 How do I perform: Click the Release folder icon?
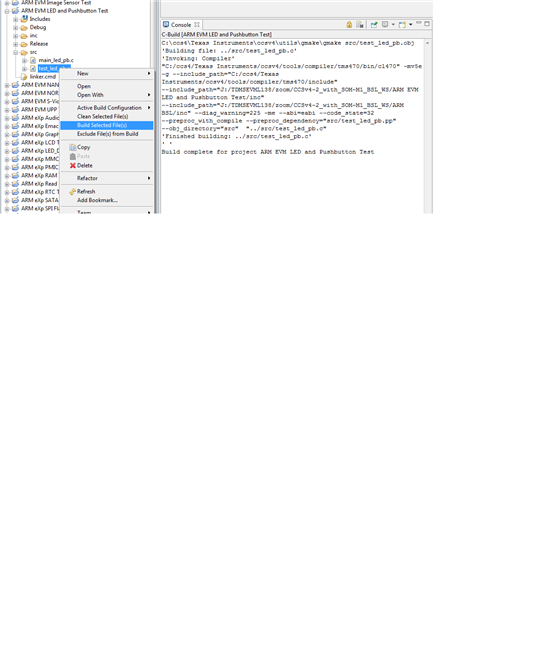[x=24, y=44]
